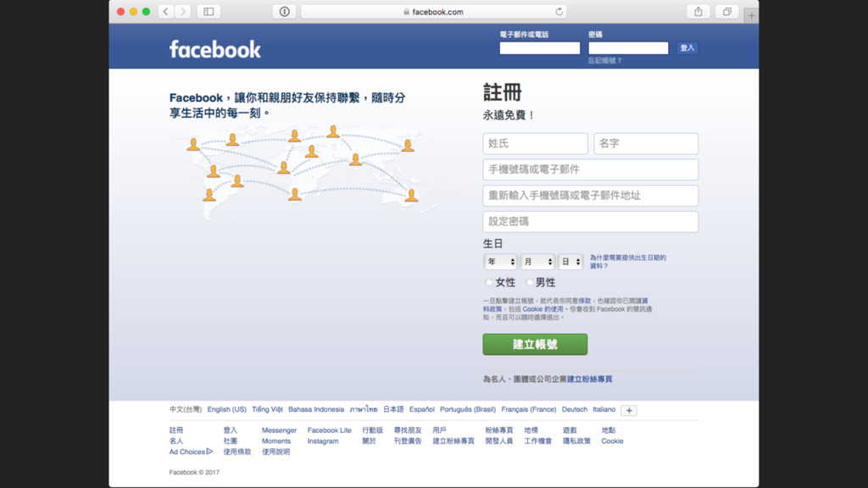Click the 忘記帳號？ link

(605, 61)
